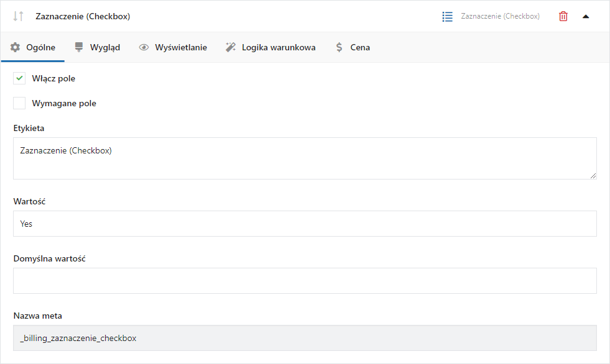
Task: Click the magic wand Logika warunkowa icon
Action: (231, 47)
